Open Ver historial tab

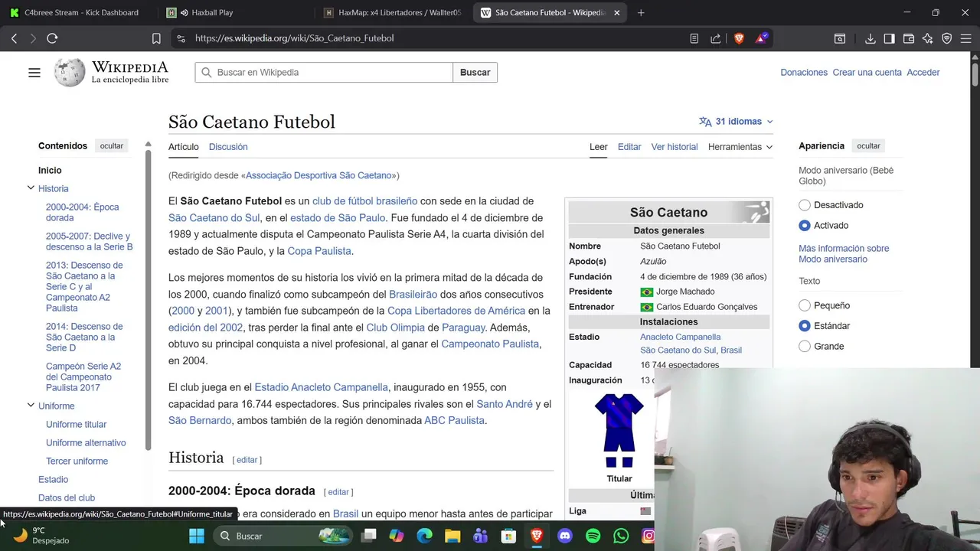[675, 147]
